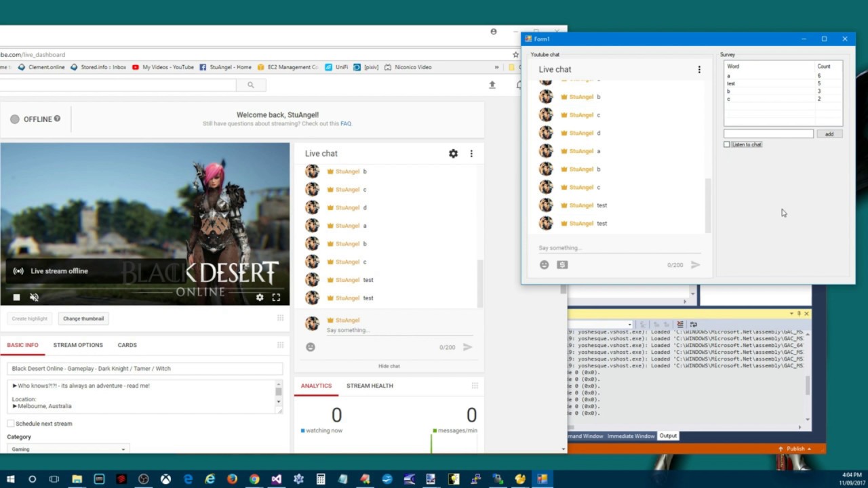Click the Word column header in Survey list
868x488 pixels.
click(x=770, y=66)
